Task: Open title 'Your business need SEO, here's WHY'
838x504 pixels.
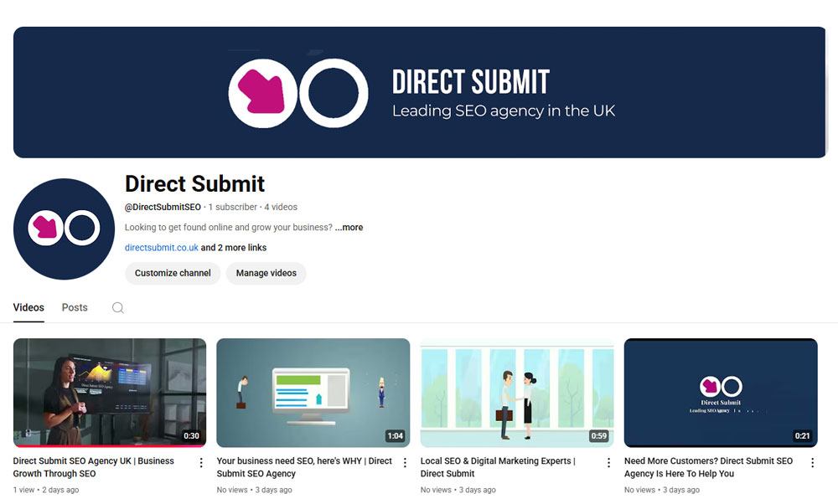Action: (x=304, y=467)
